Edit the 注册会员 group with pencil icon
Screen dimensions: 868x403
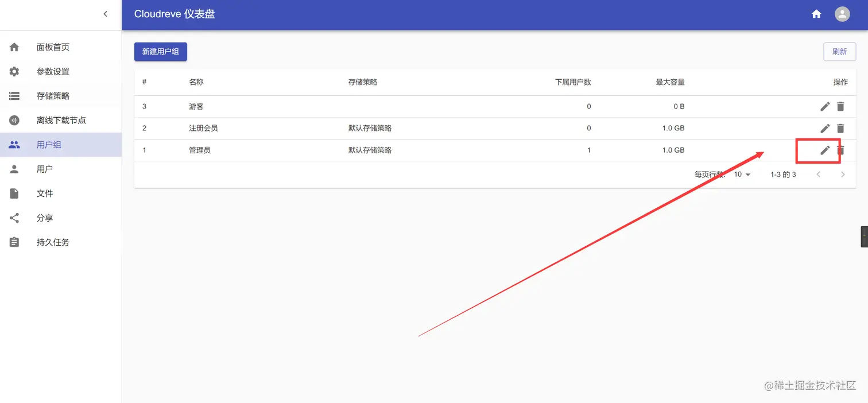825,128
